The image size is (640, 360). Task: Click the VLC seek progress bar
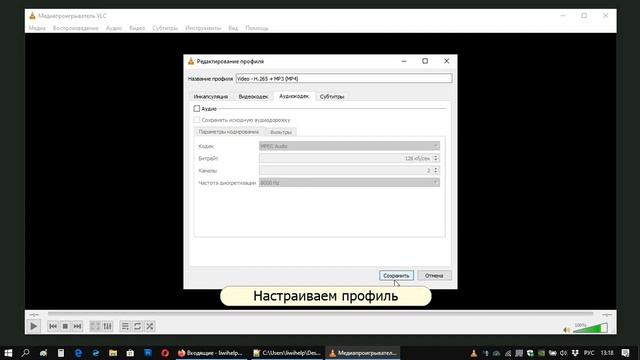(320, 314)
